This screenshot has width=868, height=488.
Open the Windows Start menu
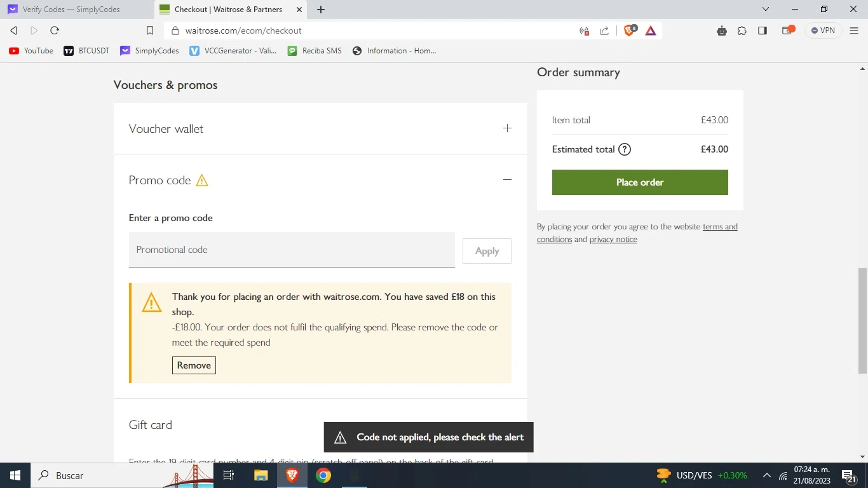(15, 475)
